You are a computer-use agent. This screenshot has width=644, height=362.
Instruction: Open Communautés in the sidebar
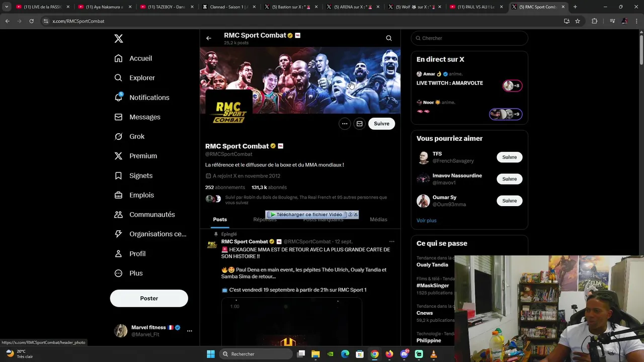click(144, 215)
